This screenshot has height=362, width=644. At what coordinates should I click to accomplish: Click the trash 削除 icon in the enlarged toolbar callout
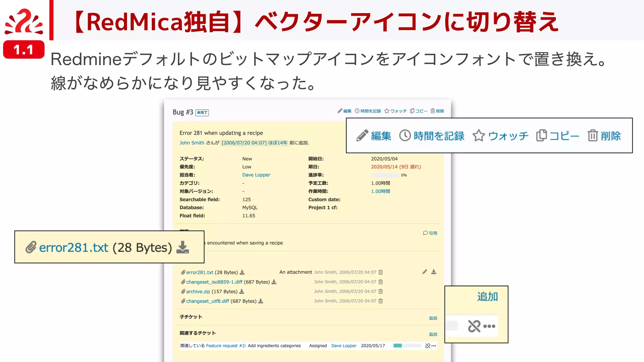pos(592,136)
